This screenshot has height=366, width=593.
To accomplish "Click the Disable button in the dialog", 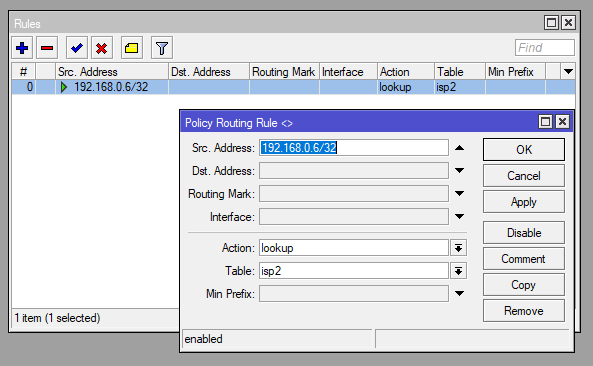I will tap(524, 233).
